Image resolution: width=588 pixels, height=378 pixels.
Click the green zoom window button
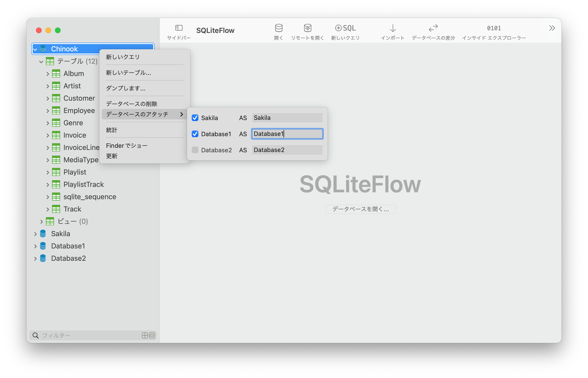click(58, 30)
